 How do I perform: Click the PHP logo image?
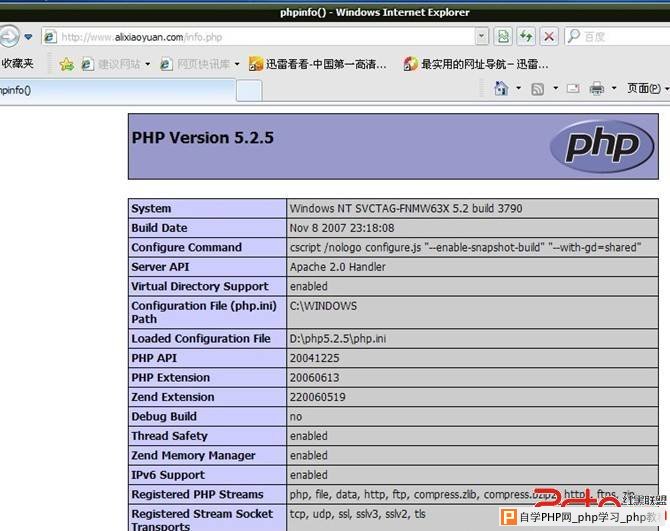pyautogui.click(x=602, y=146)
